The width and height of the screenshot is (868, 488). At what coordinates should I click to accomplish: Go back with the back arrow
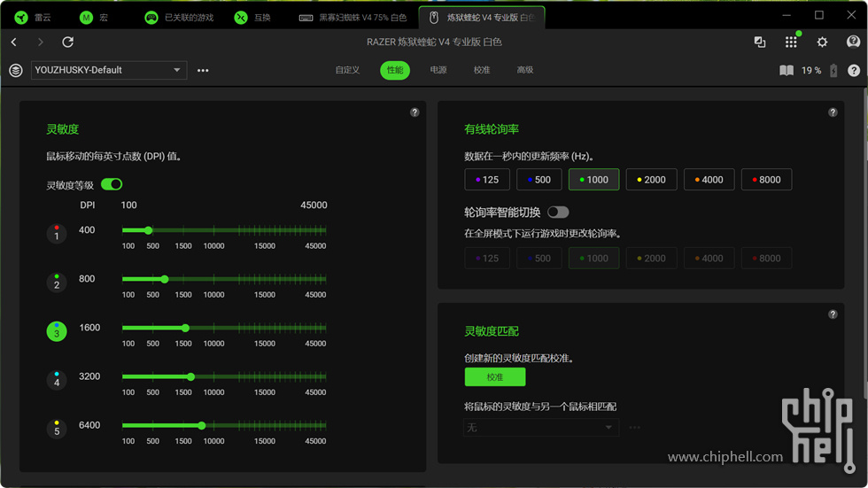[x=14, y=42]
